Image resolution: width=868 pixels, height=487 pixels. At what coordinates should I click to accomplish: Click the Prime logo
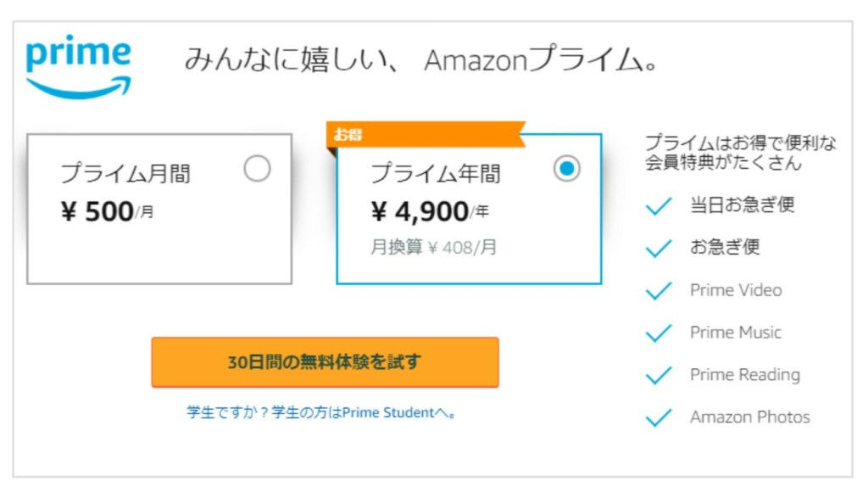(79, 67)
